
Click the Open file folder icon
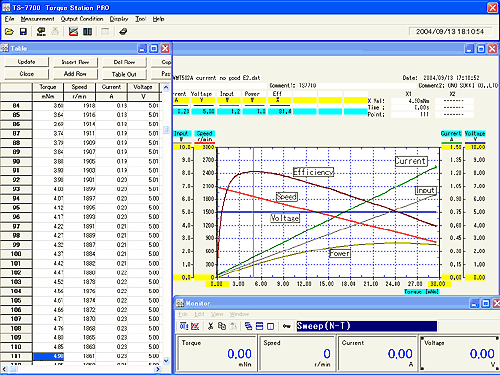pyautogui.click(x=9, y=32)
